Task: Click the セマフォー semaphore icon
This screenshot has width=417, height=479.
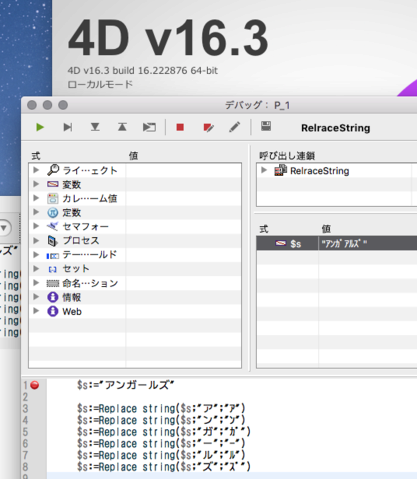Action: 53,226
